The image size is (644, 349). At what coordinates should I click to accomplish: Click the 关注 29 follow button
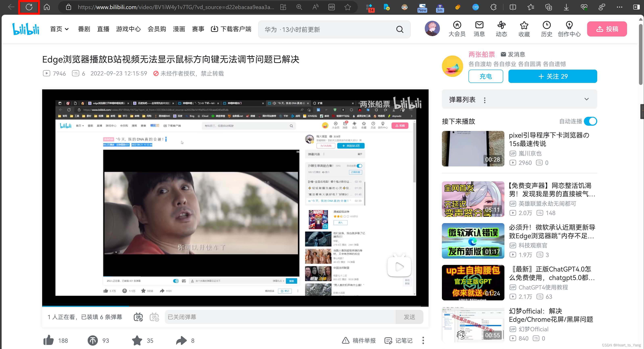552,76
